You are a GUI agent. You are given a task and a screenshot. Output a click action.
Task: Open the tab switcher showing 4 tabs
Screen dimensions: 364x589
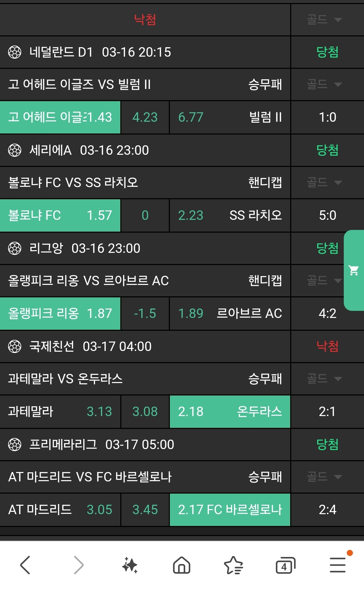coord(285,565)
